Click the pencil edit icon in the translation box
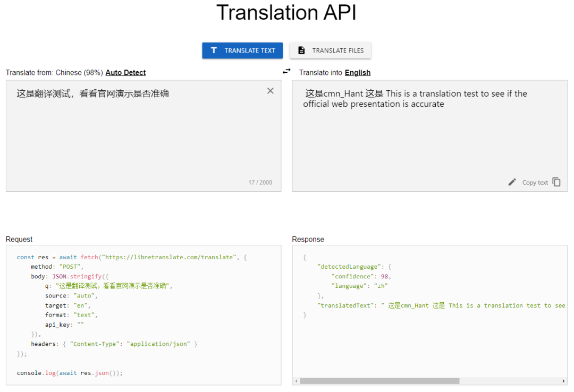Viewport: 574px width, 392px height. 512,182
